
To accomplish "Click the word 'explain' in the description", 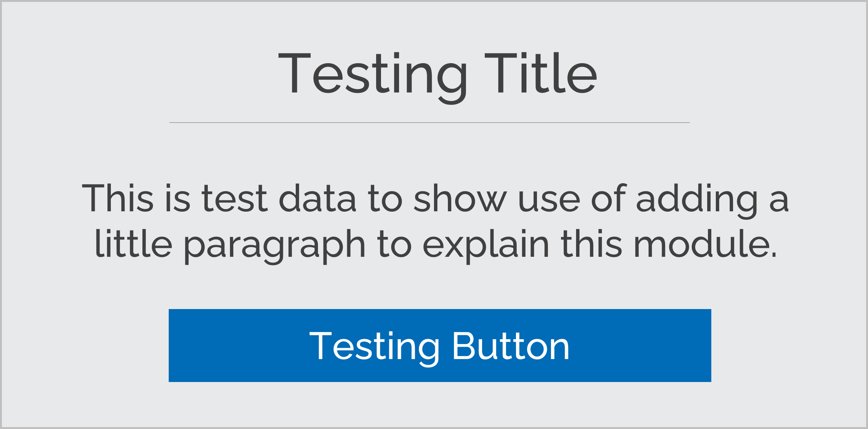I will (x=487, y=246).
